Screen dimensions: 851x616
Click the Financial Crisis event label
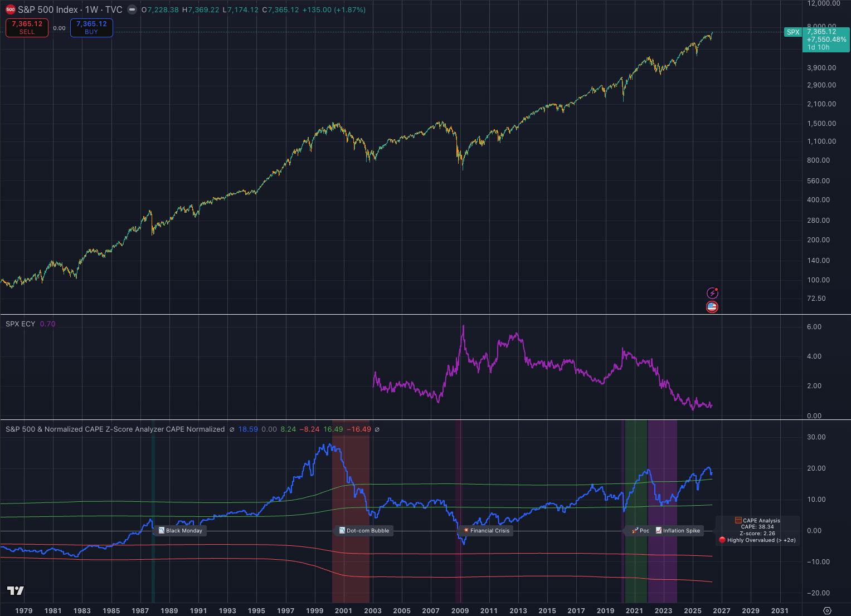(x=486, y=531)
